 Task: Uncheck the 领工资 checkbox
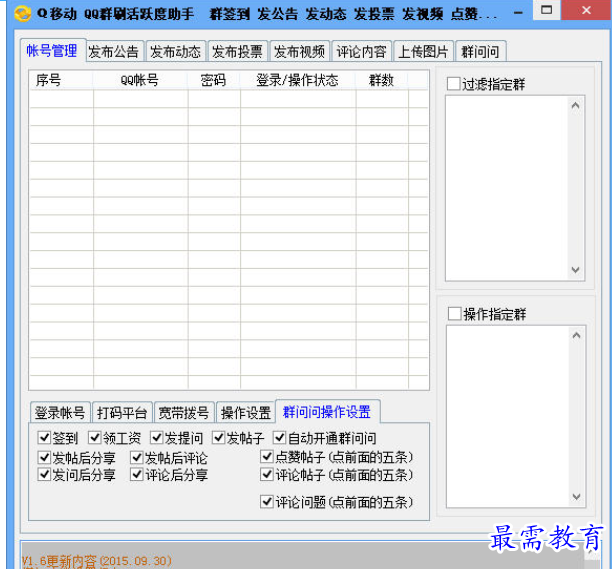click(x=94, y=437)
